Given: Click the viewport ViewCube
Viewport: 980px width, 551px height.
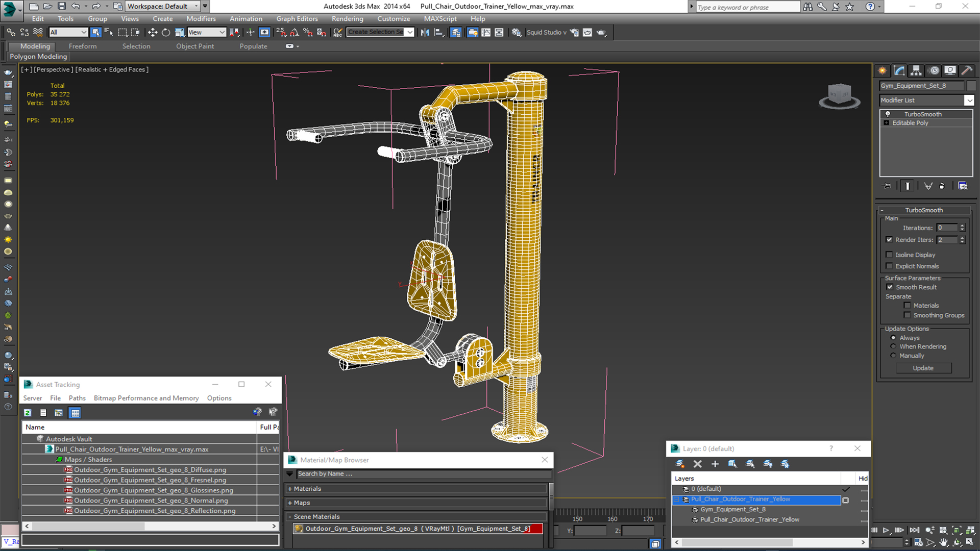Looking at the screenshot, I should click(x=840, y=95).
